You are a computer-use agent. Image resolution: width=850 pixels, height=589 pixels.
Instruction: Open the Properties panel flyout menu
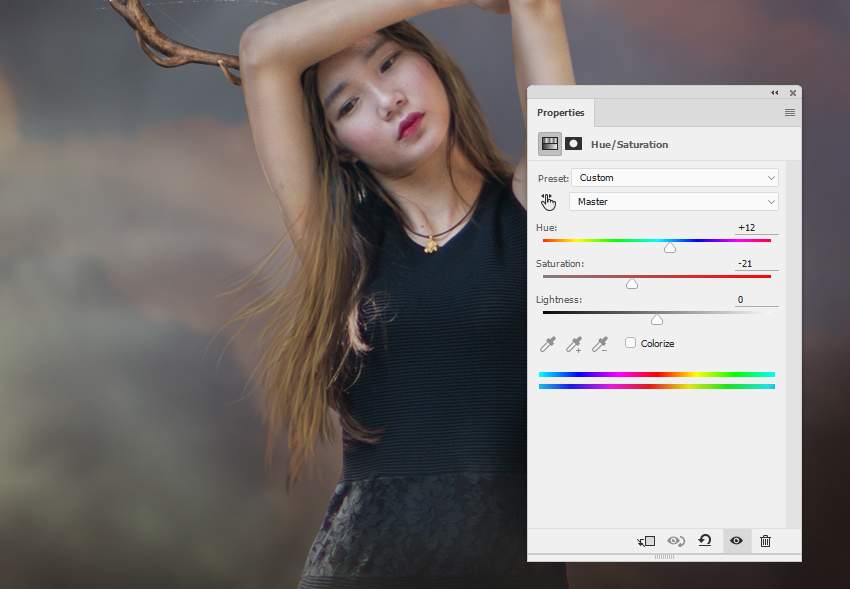point(790,113)
